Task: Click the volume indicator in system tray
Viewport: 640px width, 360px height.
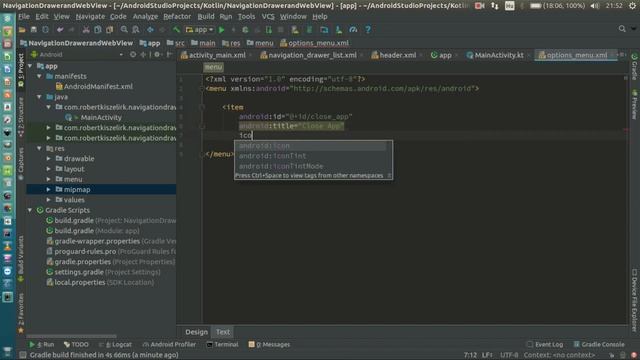Action: click(595, 6)
